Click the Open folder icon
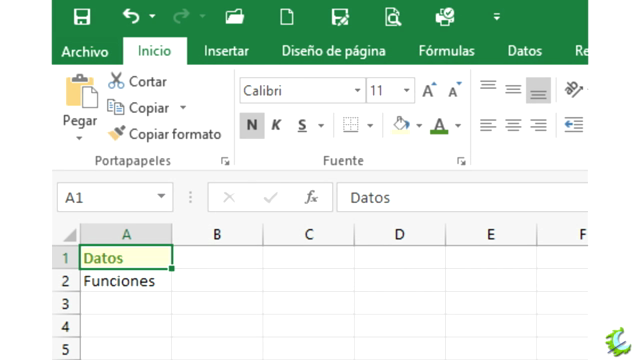The image size is (640, 360). coord(235,17)
